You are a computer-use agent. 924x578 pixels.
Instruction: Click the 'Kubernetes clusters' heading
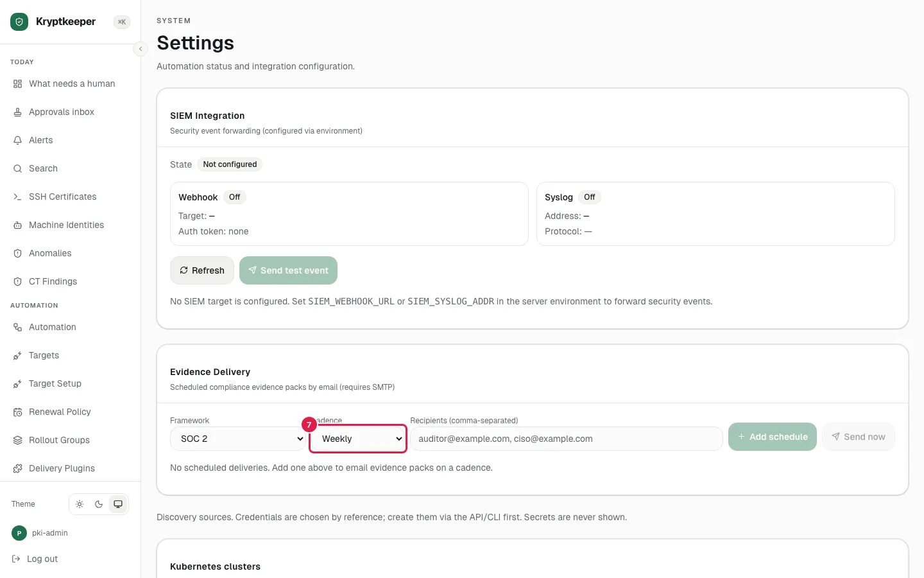(x=215, y=566)
